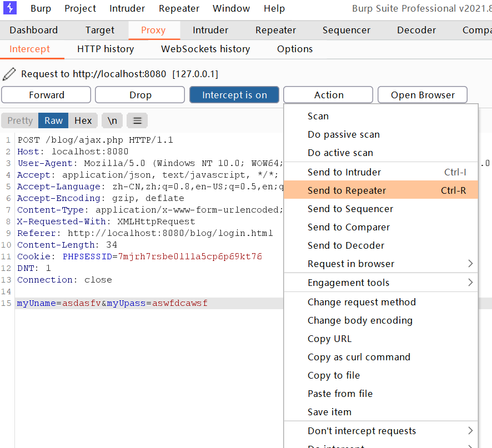Select the Proxy tab
The width and height of the screenshot is (492, 448).
pyautogui.click(x=153, y=30)
